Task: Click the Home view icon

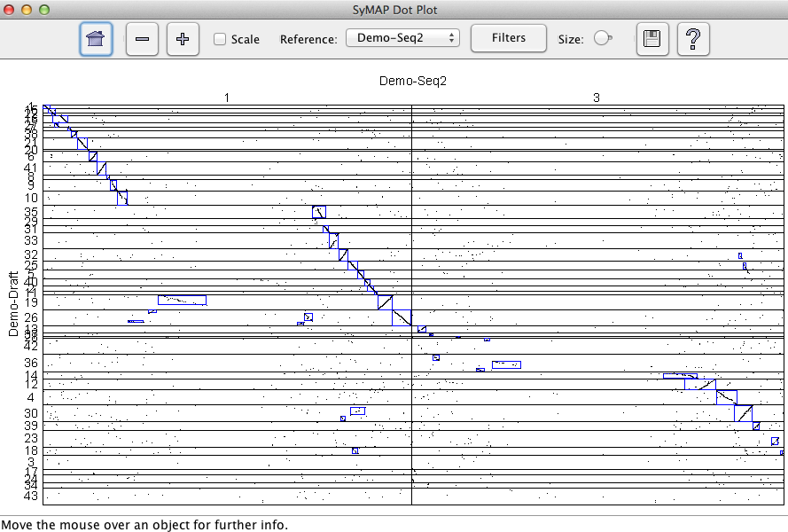Action: point(96,39)
